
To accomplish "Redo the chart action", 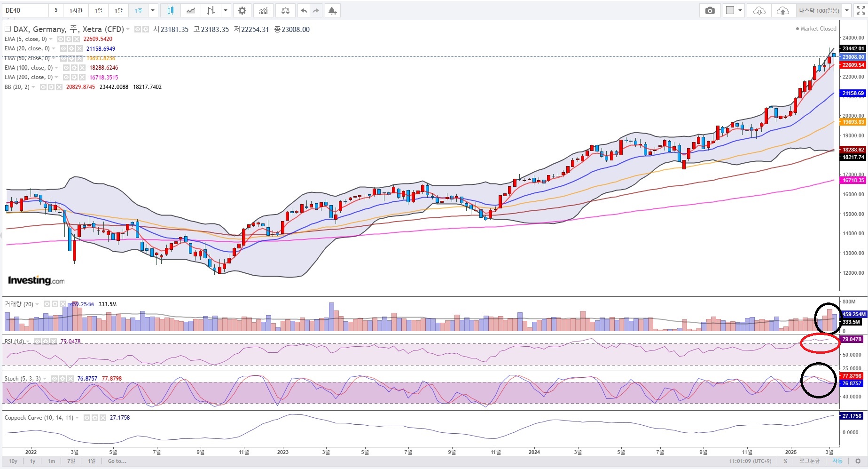I will (x=316, y=10).
